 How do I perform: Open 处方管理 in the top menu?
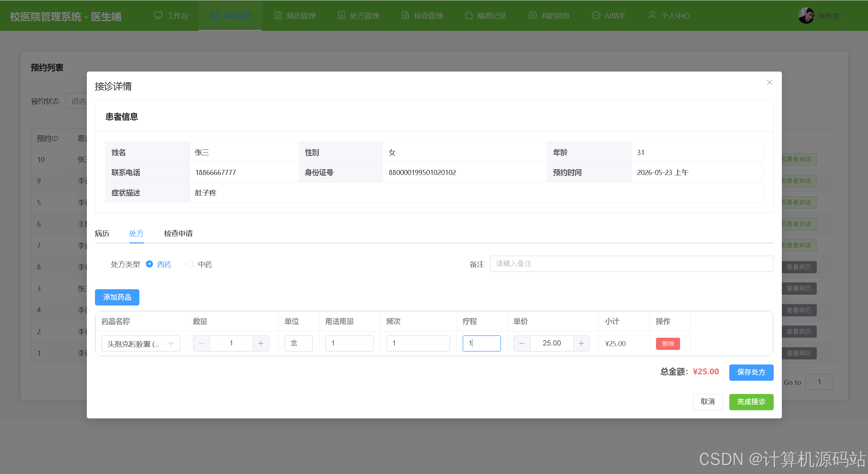coord(359,16)
